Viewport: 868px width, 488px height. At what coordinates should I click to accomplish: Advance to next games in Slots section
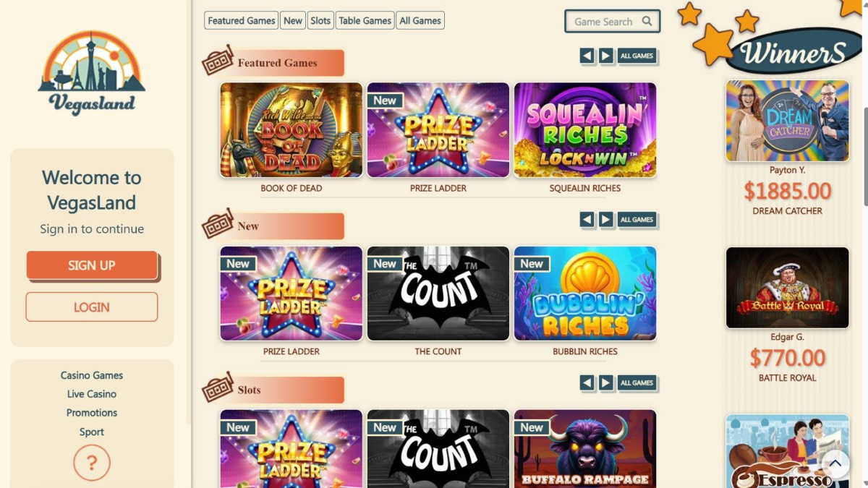click(x=606, y=382)
